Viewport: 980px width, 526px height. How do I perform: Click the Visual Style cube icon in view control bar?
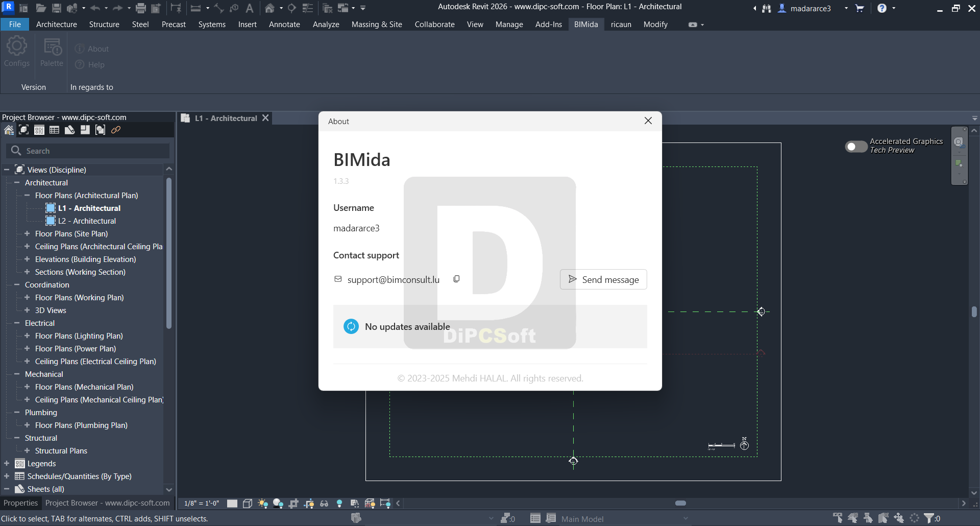click(248, 504)
